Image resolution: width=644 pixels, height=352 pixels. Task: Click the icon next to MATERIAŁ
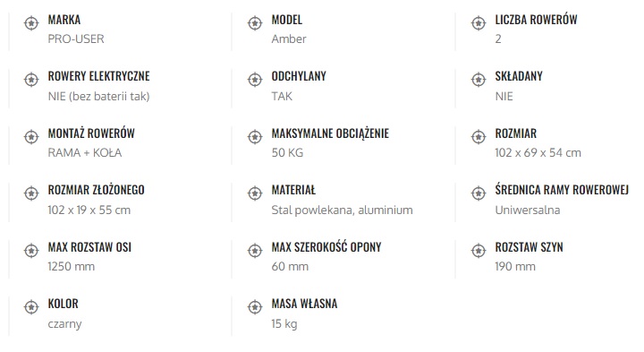(255, 193)
